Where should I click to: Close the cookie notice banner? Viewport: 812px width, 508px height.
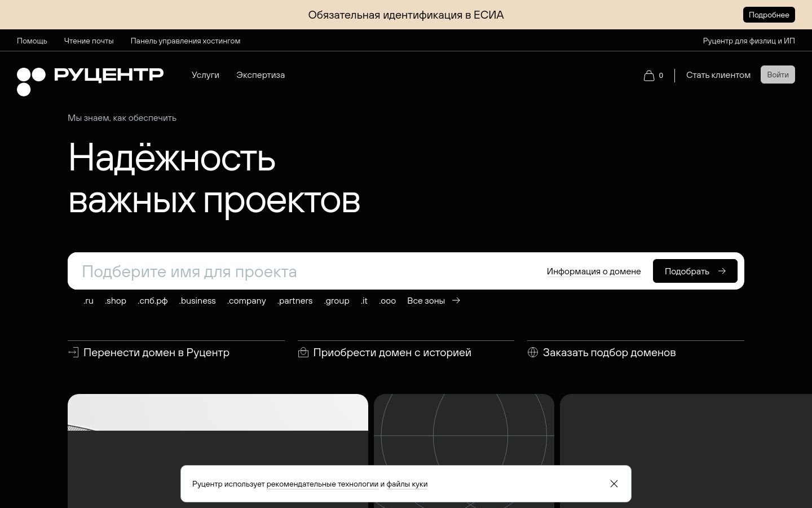coord(614,484)
